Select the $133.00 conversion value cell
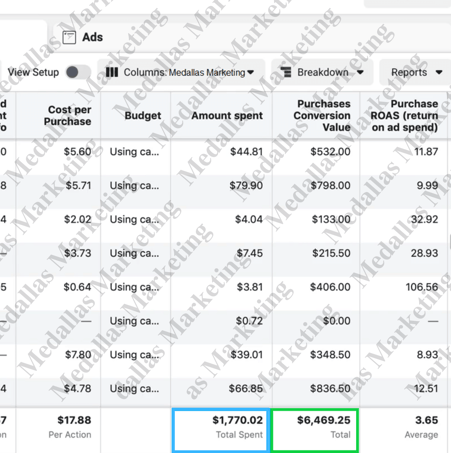The width and height of the screenshot is (451, 453). [x=331, y=220]
